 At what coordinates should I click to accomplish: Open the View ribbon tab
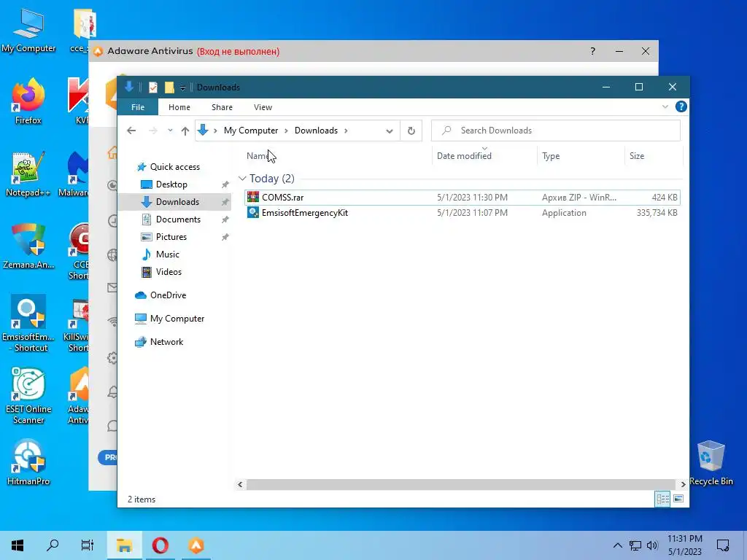[263, 107]
